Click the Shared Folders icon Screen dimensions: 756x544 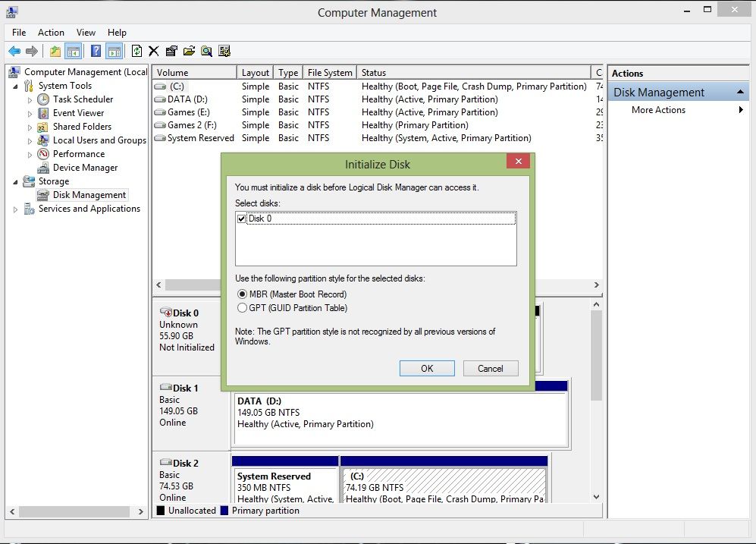point(43,127)
